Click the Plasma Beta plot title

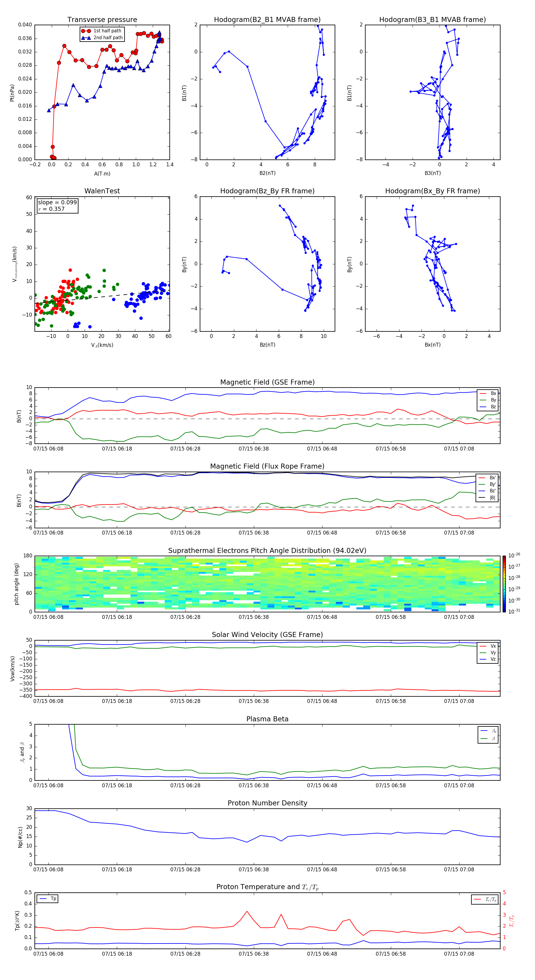267,719
